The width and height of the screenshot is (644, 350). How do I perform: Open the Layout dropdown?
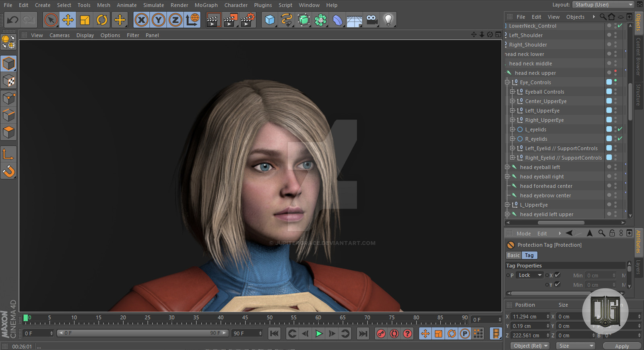coord(603,4)
